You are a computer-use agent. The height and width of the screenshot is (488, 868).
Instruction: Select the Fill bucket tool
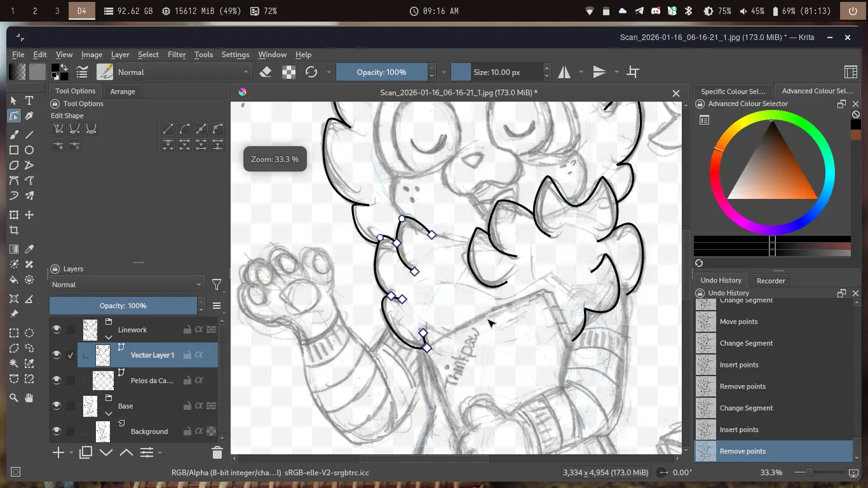(14, 280)
